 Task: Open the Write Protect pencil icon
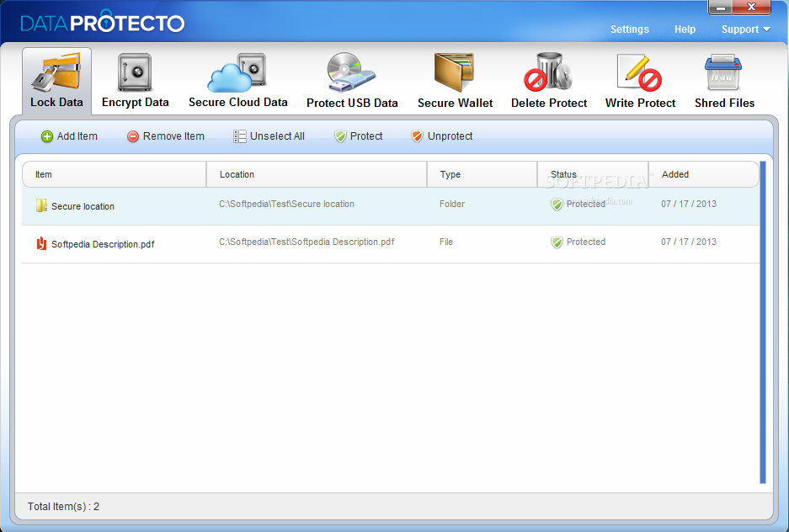click(640, 73)
